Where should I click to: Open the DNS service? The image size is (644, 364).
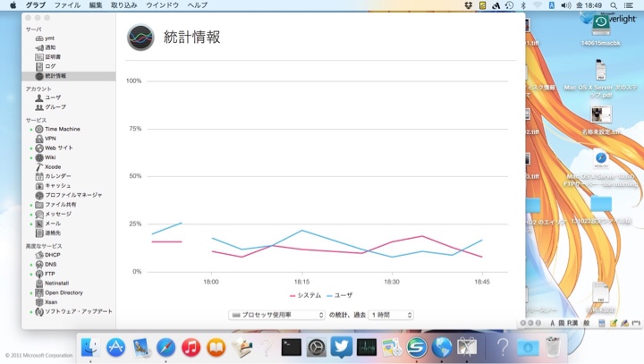[x=46, y=265]
